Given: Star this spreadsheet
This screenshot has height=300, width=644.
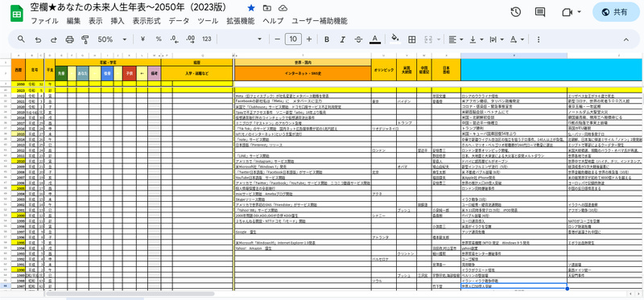Looking at the screenshot, I should [x=251, y=8].
